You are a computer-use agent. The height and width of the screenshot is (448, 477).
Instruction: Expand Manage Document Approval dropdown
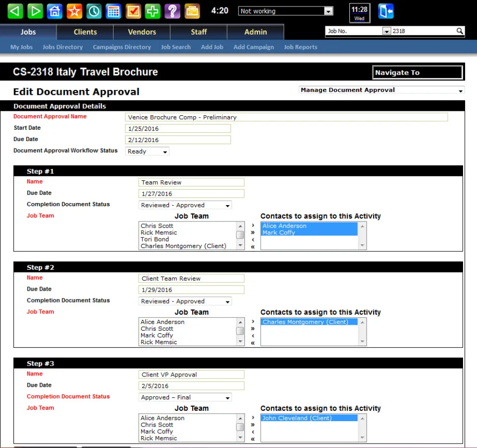tap(382, 90)
